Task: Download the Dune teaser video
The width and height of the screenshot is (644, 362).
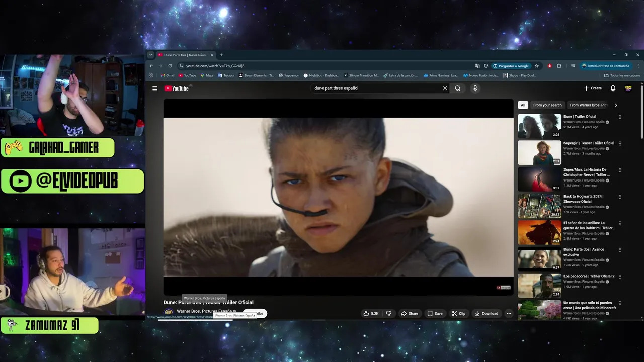Action: [x=487, y=313]
